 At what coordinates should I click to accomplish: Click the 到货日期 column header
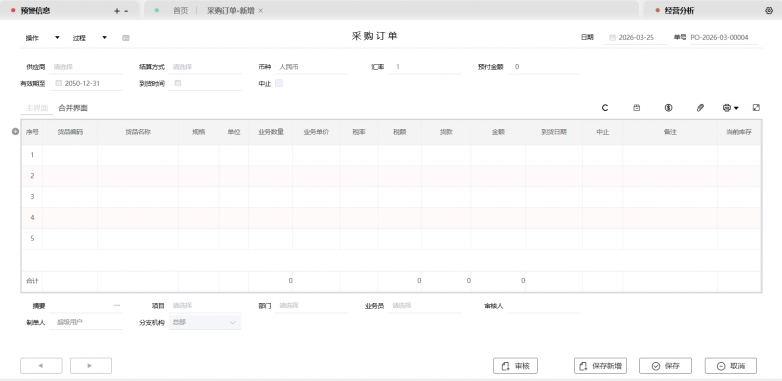click(x=554, y=132)
